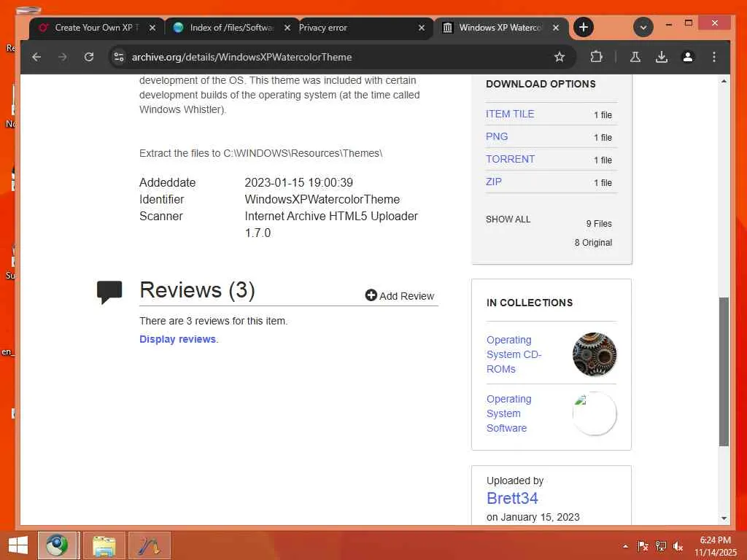Viewport: 747px width, 560px height.
Task: Click SHOW ALL download files
Action: tap(508, 219)
